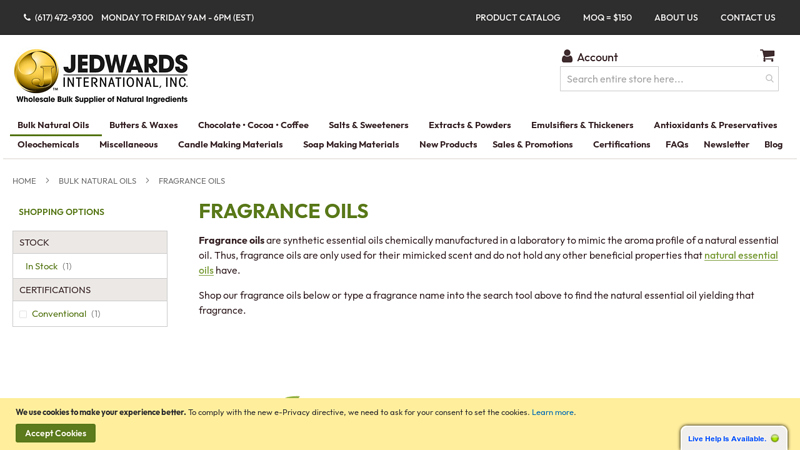Click the phone icon beside the number
Viewport: 800px width, 450px height.
point(27,17)
